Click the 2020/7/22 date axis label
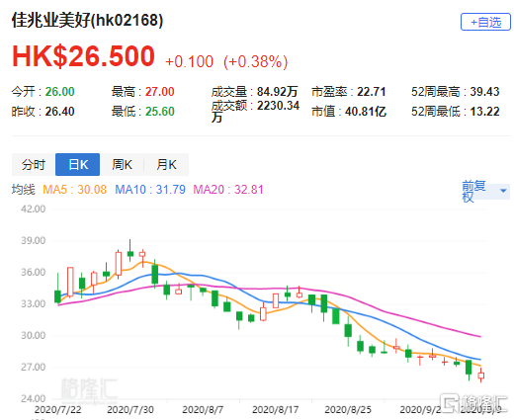514x420 pixels. tap(58, 410)
